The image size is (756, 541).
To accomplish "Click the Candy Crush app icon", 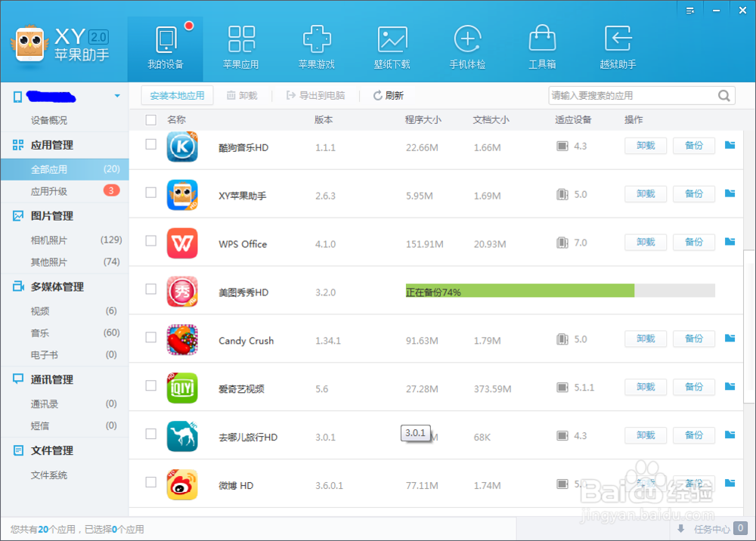I will (182, 339).
